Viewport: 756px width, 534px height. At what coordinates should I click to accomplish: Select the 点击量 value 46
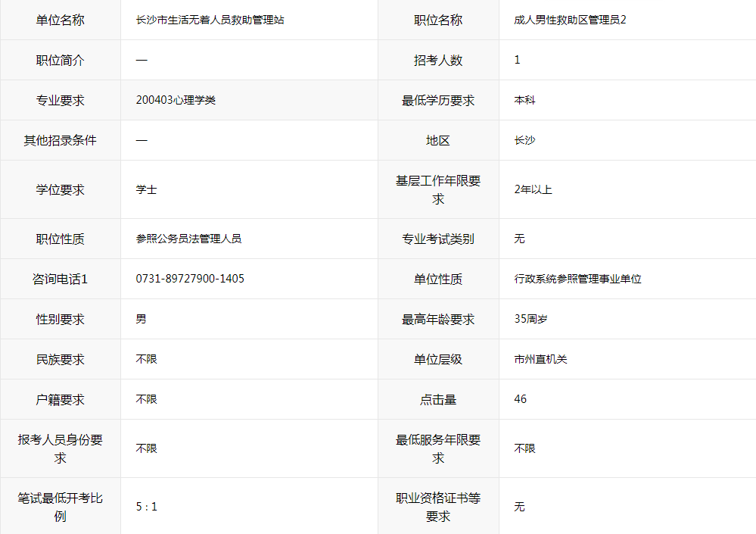pos(520,398)
